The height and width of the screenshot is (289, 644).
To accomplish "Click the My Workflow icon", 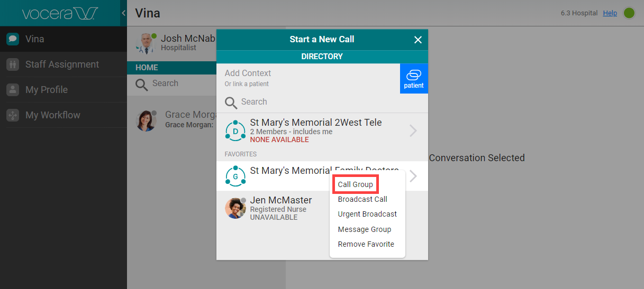I will [x=13, y=115].
